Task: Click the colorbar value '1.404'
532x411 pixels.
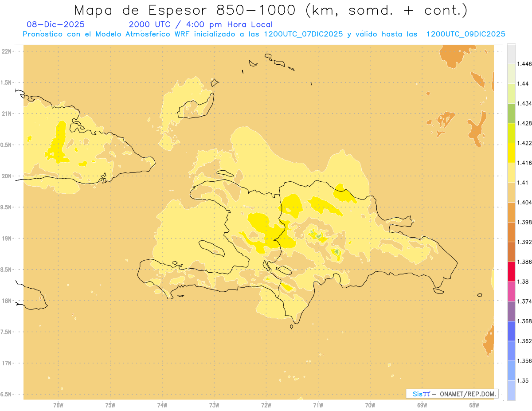Action: (524, 203)
